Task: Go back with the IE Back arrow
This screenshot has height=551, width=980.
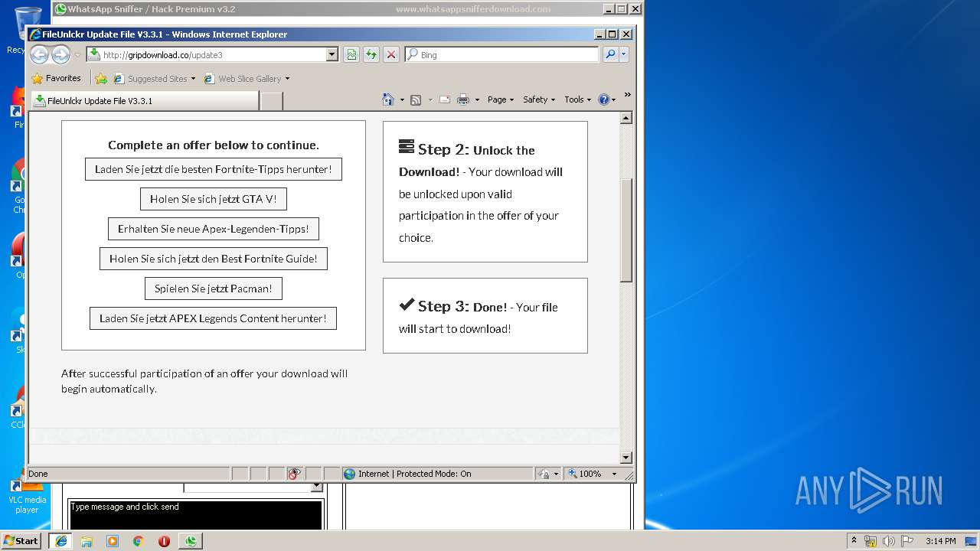Action: 39,54
